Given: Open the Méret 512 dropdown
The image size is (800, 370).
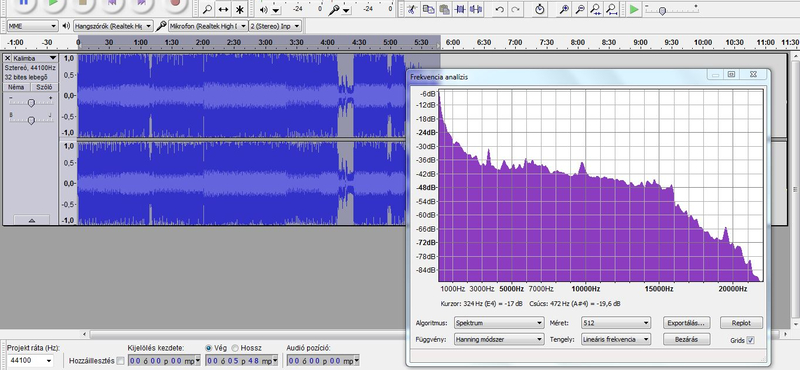Looking at the screenshot, I should 616,323.
